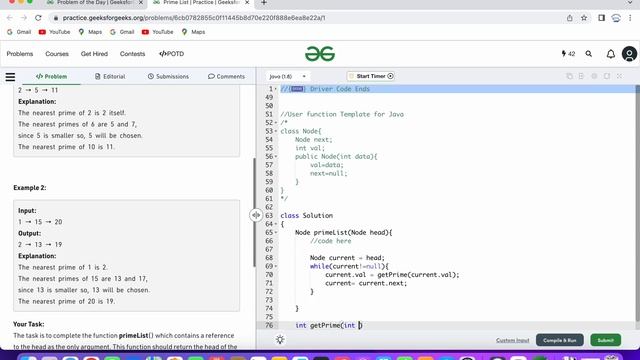Open the Contests nav item
This screenshot has width=640, height=360.
click(x=132, y=54)
